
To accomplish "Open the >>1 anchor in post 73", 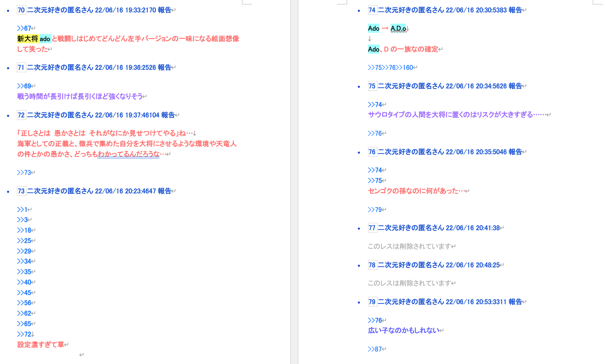I will 22,210.
